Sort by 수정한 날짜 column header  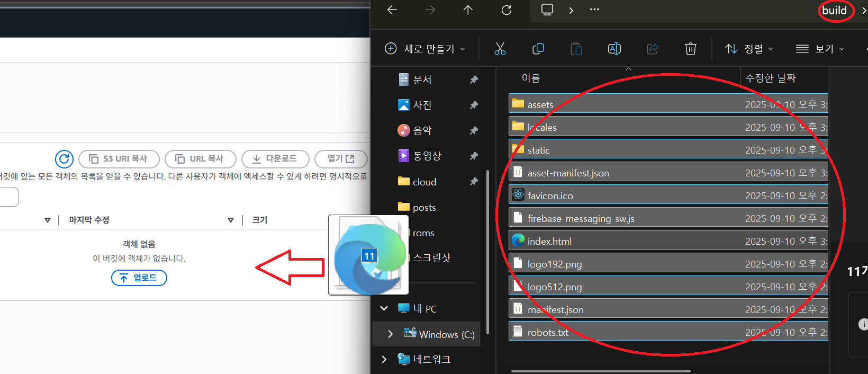770,78
